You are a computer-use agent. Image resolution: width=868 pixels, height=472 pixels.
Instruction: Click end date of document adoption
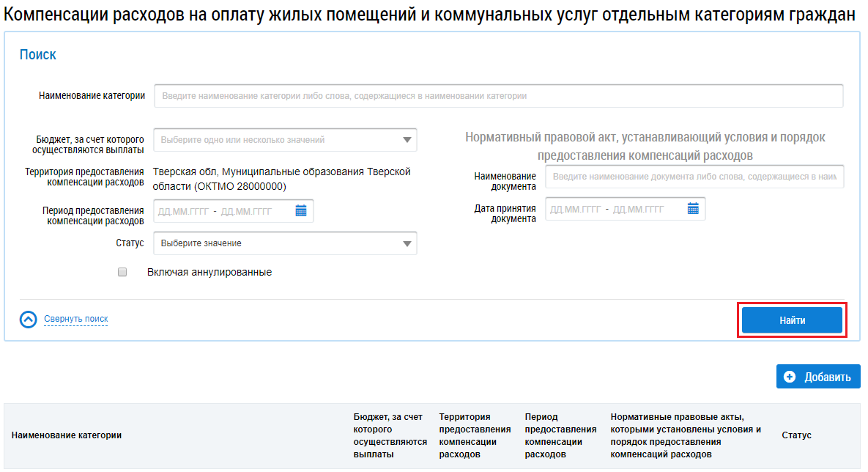pos(638,209)
